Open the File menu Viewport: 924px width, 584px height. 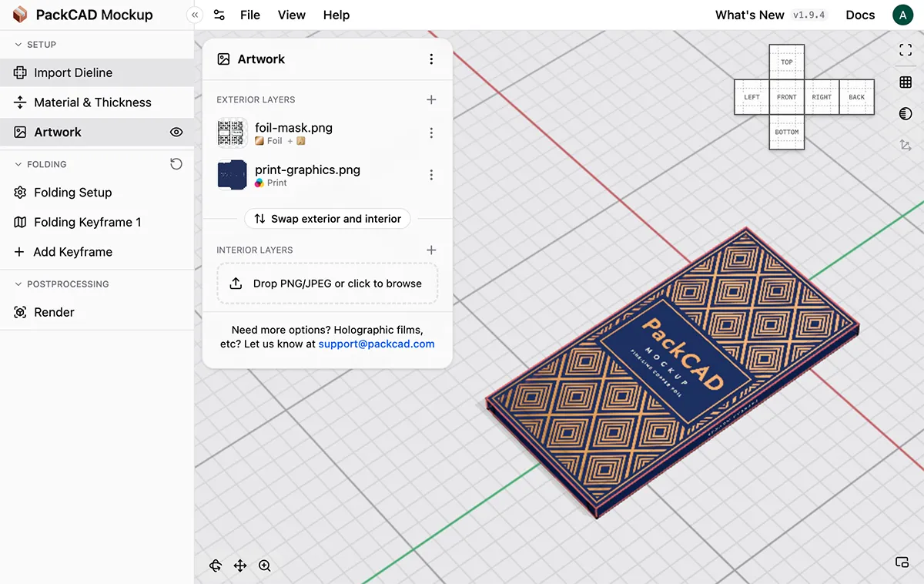click(250, 15)
